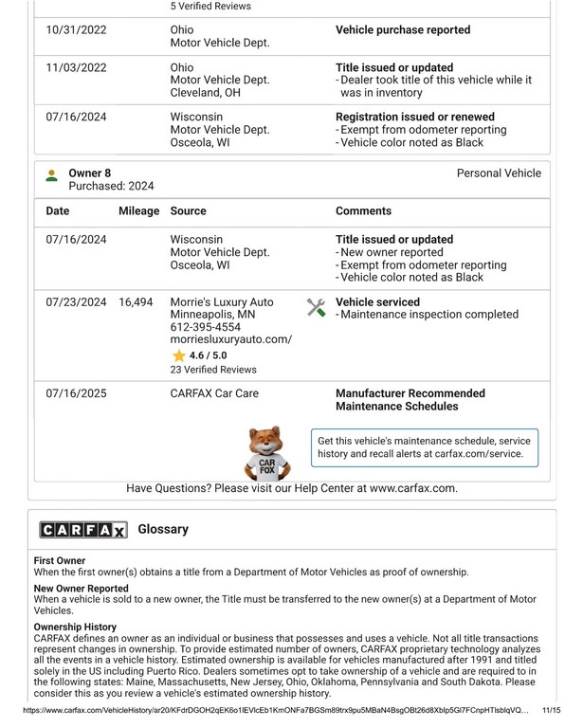Image resolution: width=583 pixels, height=728 pixels.
Task: Click the wrench icon beside Vehicle serviced
Action: point(317,307)
